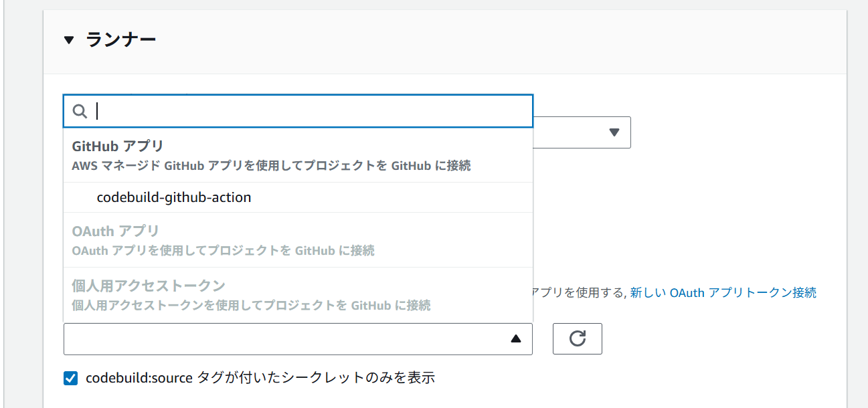The width and height of the screenshot is (868, 408).
Task: Click the AWS マネージド GitHub アプリ description
Action: click(271, 166)
